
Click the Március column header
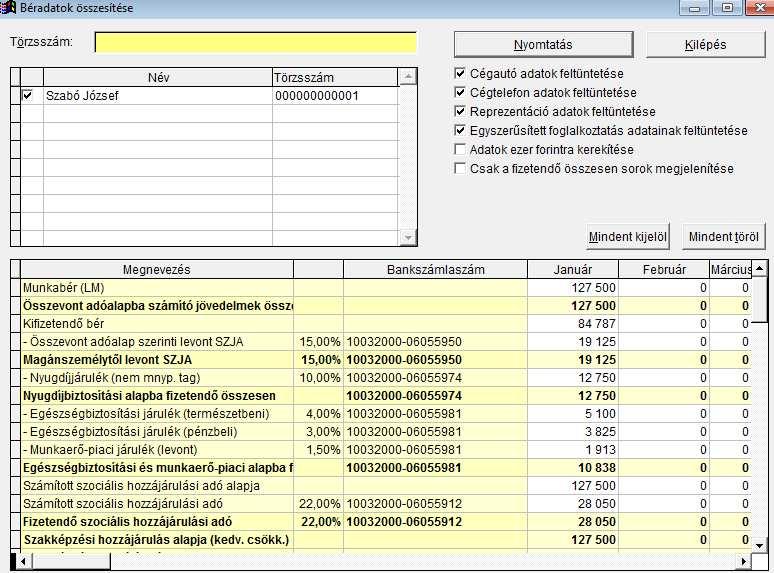click(x=731, y=269)
